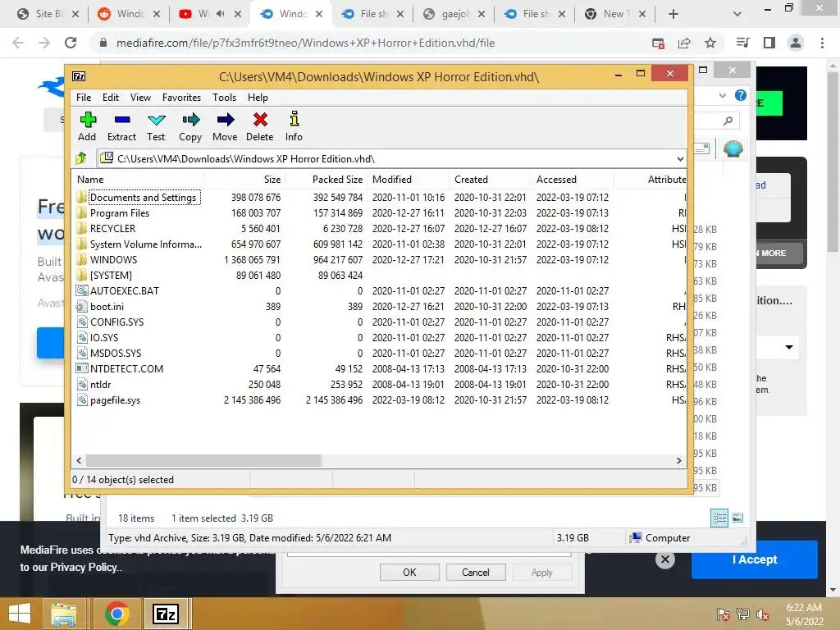Click the Add toolbar icon in 7-Zip
840x630 pixels.
[x=87, y=126]
